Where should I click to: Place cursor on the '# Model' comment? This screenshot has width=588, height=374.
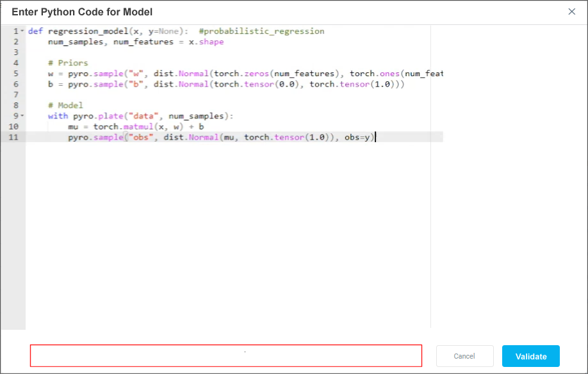65,105
